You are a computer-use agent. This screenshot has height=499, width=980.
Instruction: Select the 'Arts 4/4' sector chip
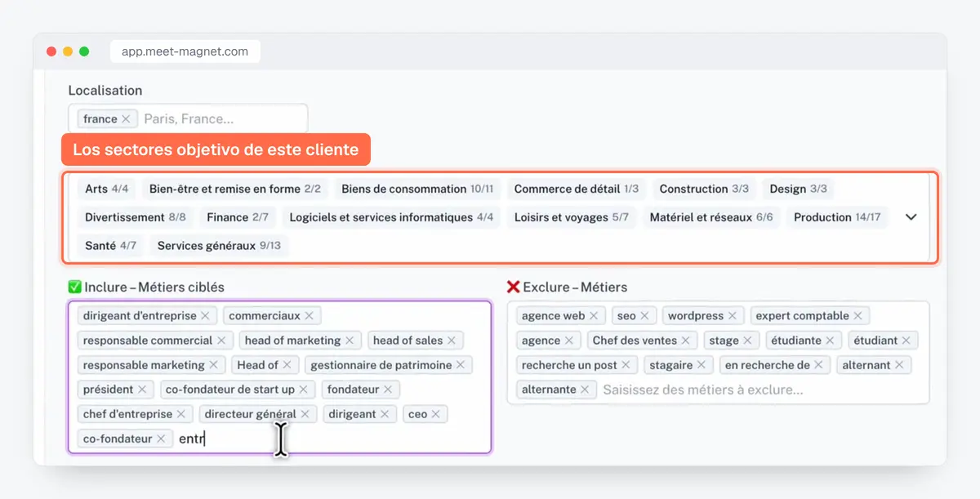coord(107,189)
